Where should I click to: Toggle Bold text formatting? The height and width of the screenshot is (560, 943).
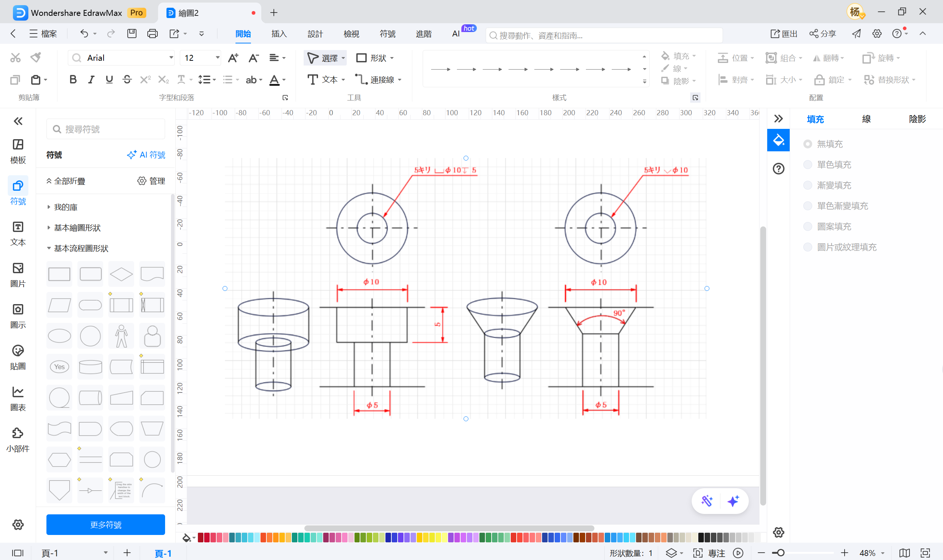[x=73, y=80]
